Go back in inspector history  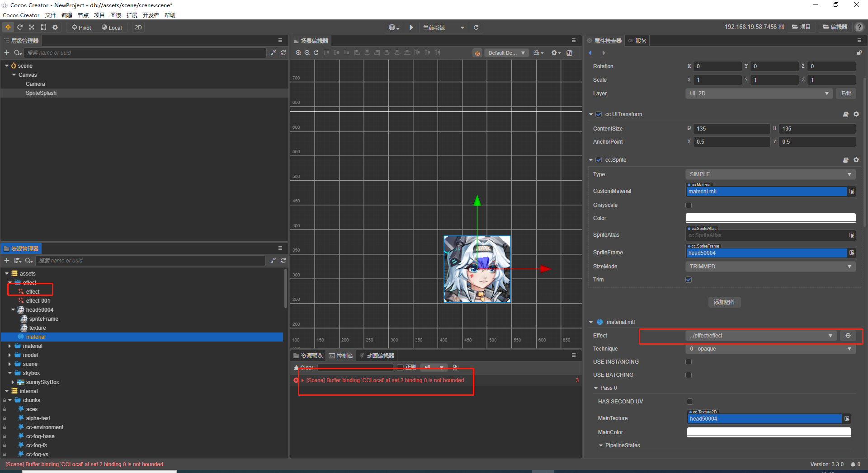(x=590, y=53)
